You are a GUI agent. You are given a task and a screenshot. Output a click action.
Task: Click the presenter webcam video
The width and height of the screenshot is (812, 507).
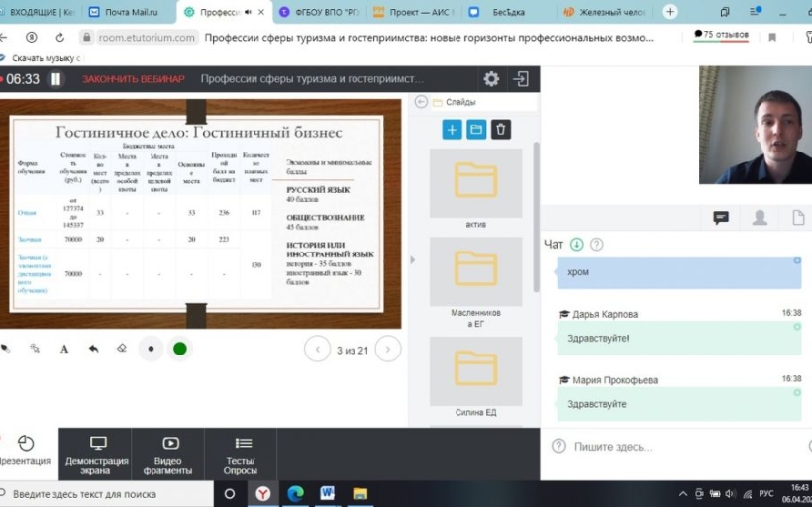point(755,125)
